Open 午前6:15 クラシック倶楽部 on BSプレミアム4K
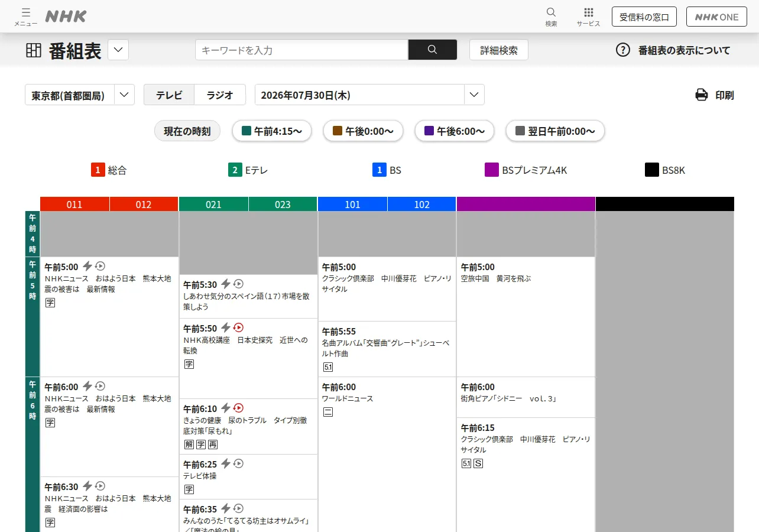Viewport: 759px width, 532px height. click(526, 475)
